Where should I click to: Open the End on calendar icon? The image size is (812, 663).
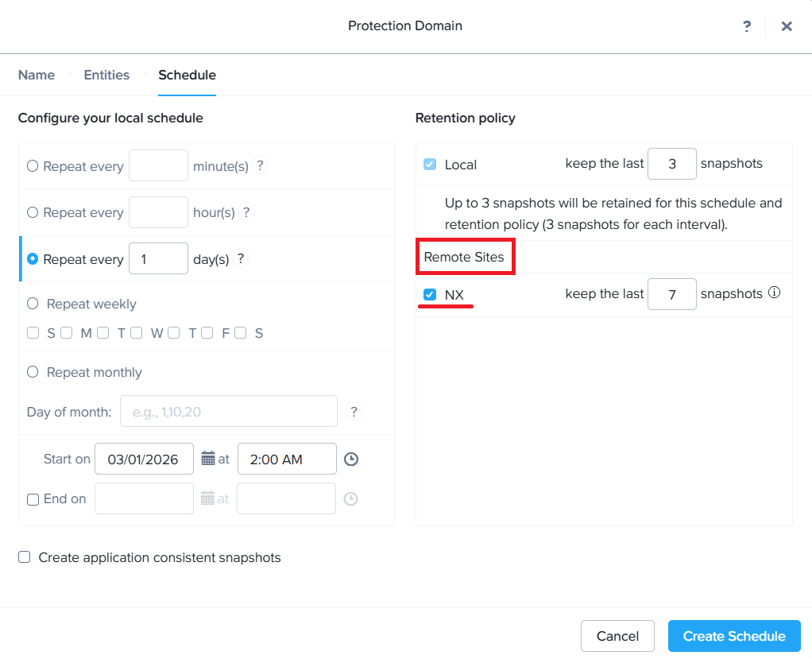coord(208,498)
